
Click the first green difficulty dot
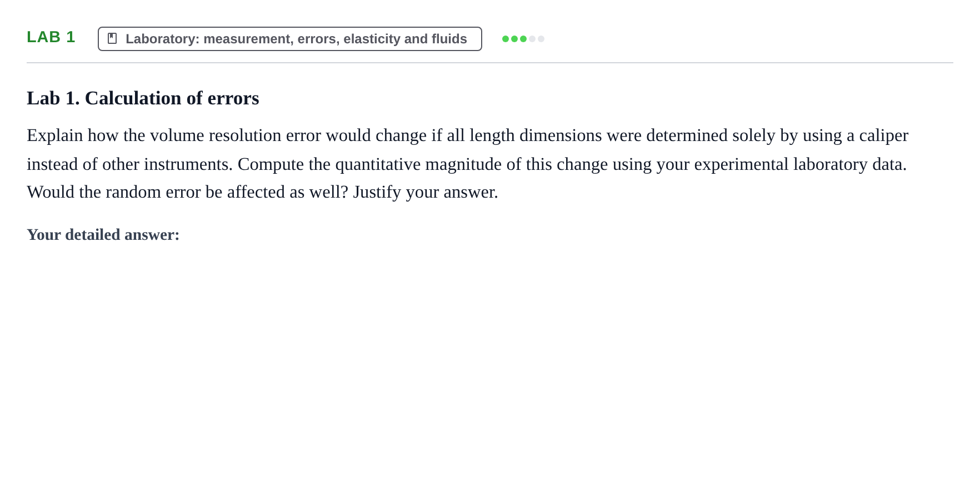(x=506, y=39)
